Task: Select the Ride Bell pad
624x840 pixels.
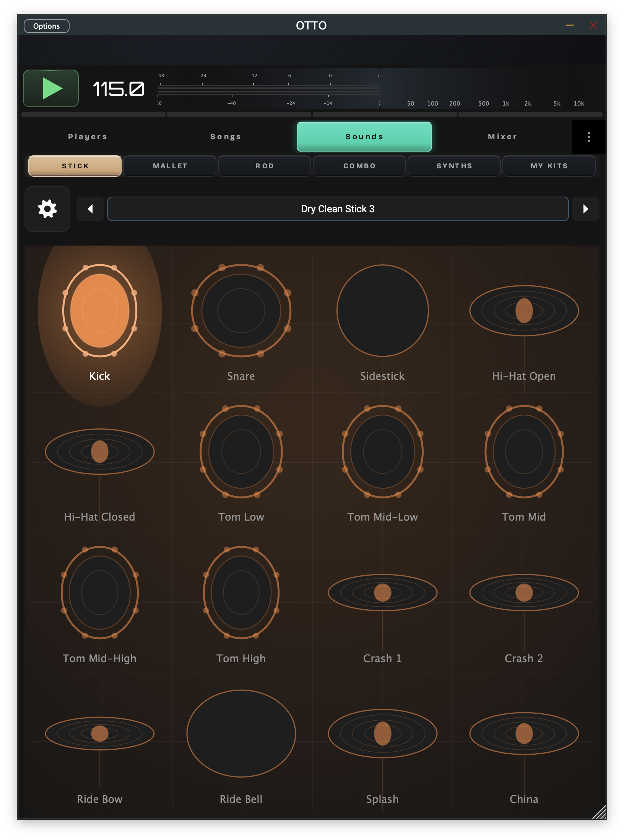Action: (241, 733)
